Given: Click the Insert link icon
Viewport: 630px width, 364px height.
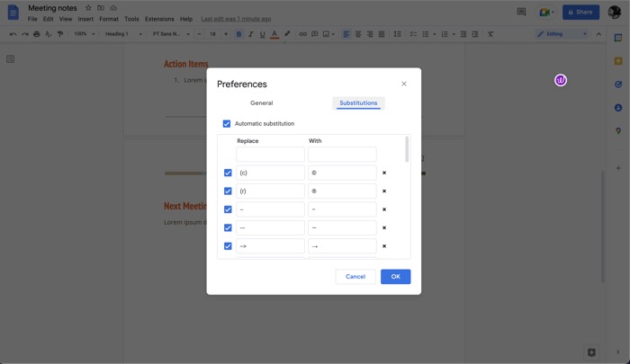Looking at the screenshot, I should click(x=302, y=34).
